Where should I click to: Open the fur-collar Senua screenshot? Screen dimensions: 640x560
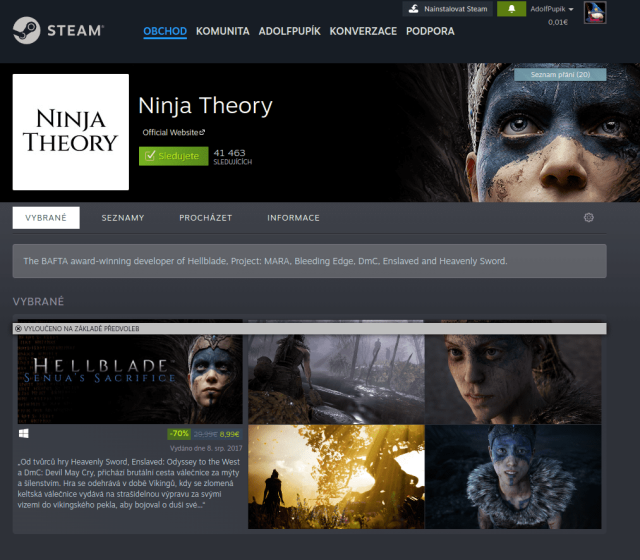point(513,477)
